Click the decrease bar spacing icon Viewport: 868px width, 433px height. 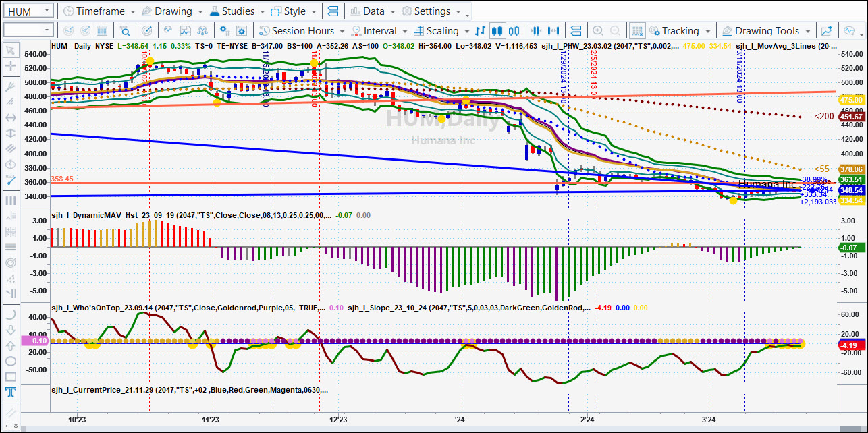pos(537,31)
